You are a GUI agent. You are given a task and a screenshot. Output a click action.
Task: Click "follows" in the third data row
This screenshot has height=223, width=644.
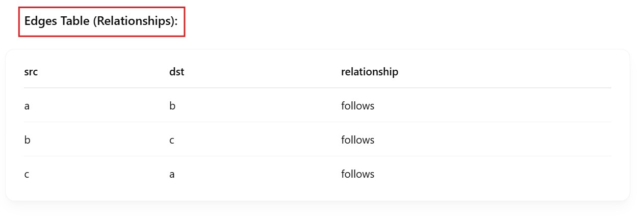click(x=357, y=174)
